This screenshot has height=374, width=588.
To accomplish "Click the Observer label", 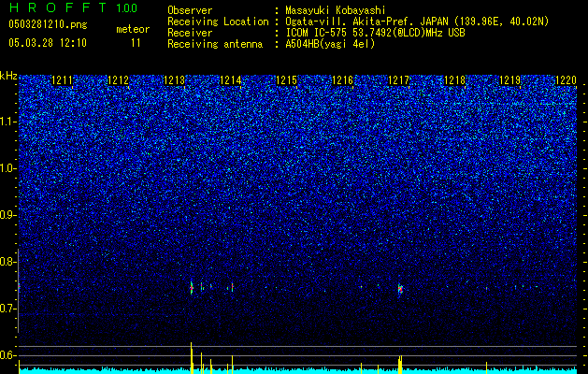I will coord(190,10).
